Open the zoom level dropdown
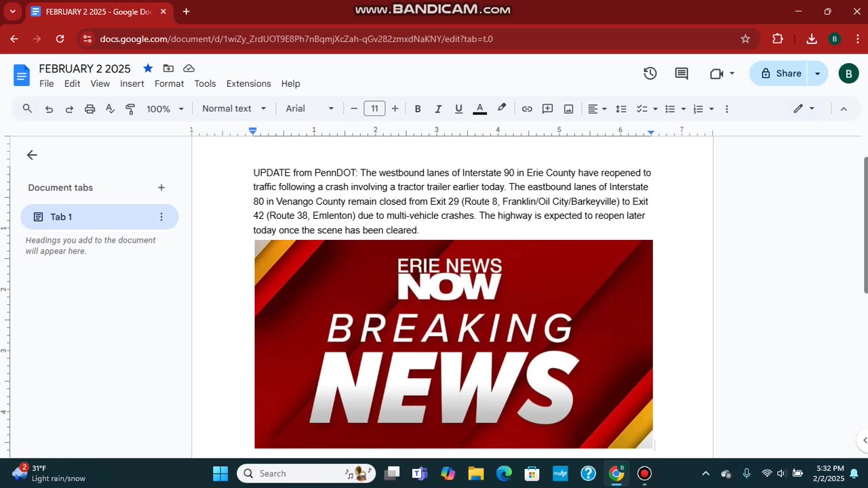Viewport: 868px width, 488px height. click(165, 108)
